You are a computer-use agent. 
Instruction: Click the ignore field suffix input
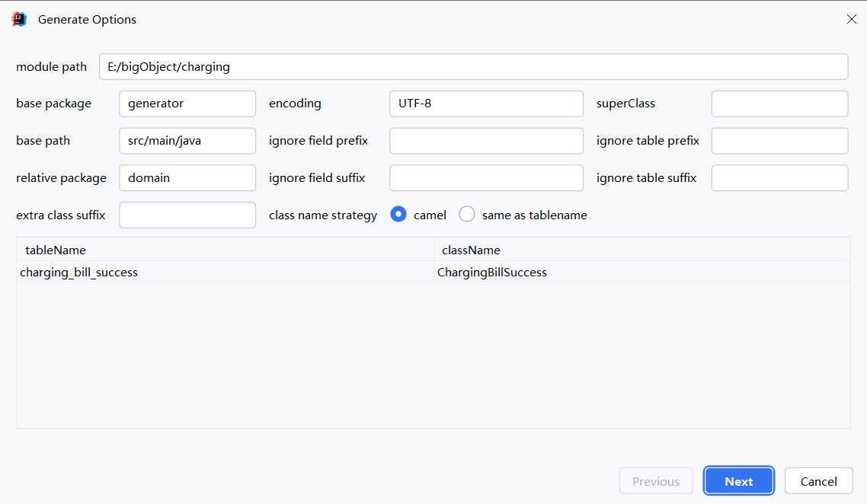click(x=486, y=178)
